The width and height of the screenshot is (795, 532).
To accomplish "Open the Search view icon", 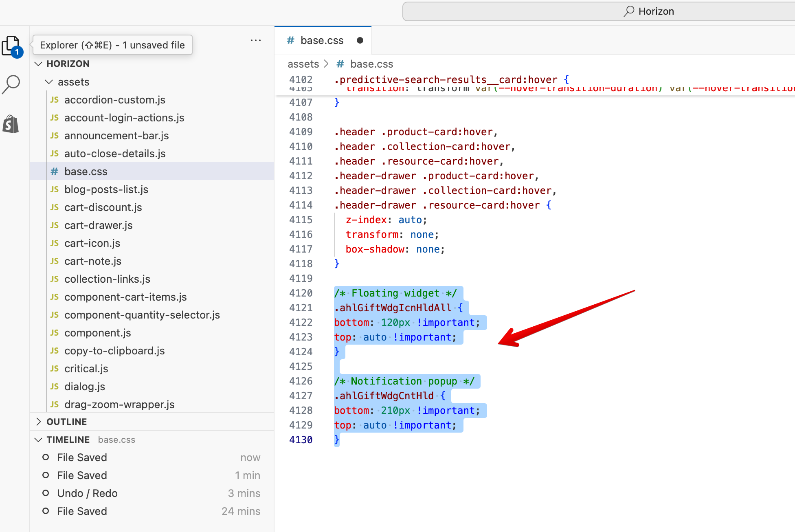I will [11, 84].
